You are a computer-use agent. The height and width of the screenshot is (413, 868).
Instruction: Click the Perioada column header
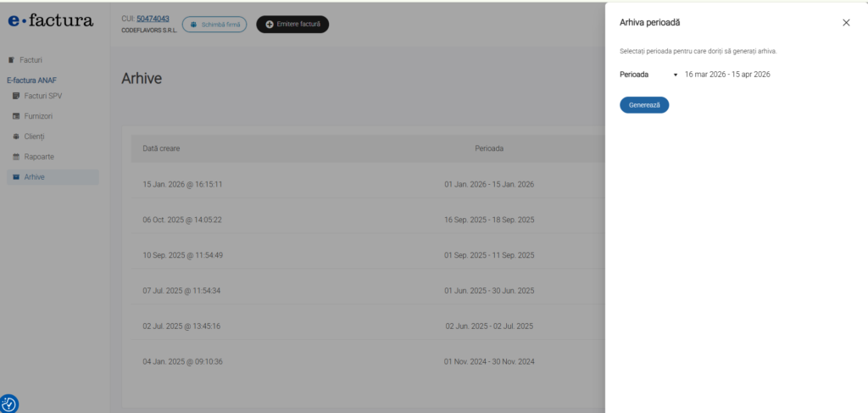coord(488,148)
